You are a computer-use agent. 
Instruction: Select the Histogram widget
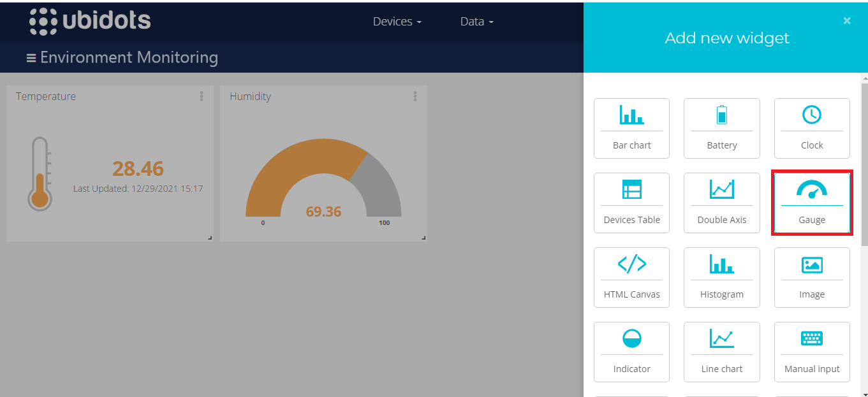[721, 277]
